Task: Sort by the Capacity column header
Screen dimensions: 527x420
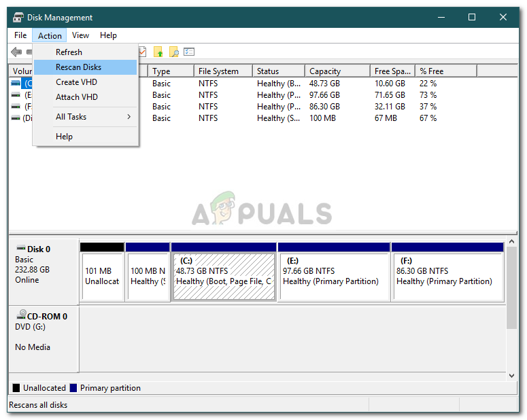Action: (x=337, y=71)
